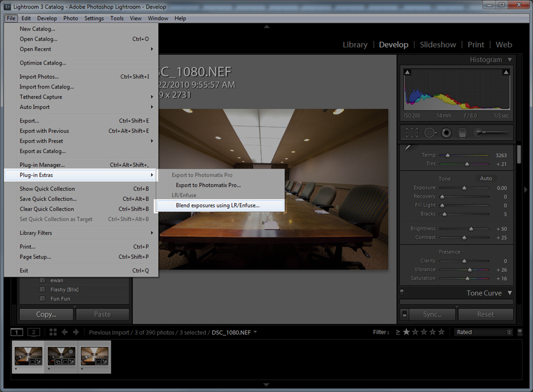Set filter to three stars rating
Image resolution: width=533 pixels, height=392 pixels.
[424, 332]
